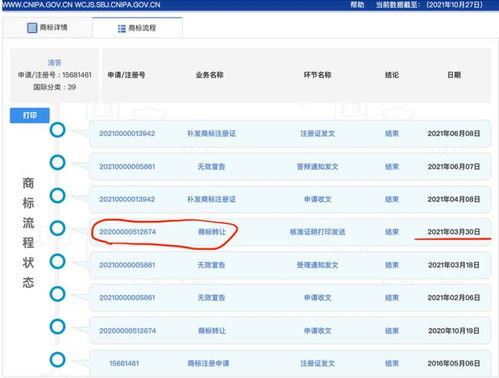Viewport: 499px width, 378px height.
Task: Click the date 2021年06月08日
Action: coord(454,133)
